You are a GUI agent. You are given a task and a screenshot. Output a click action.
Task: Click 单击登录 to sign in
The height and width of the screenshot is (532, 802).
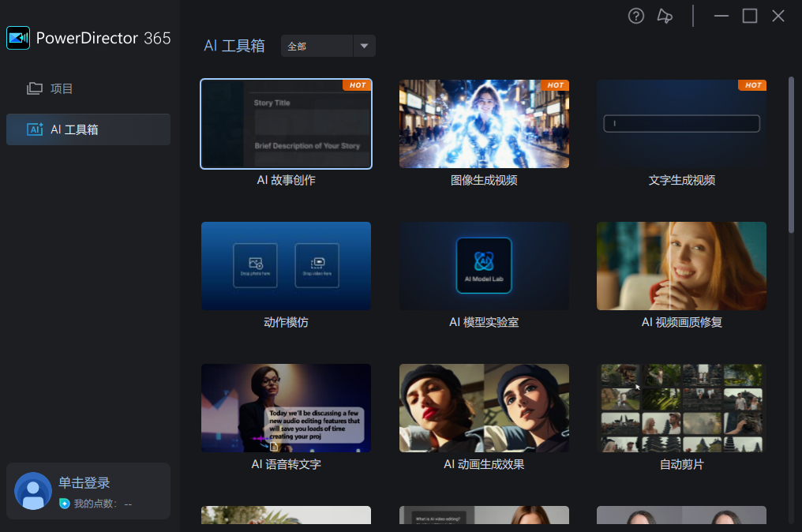[84, 482]
